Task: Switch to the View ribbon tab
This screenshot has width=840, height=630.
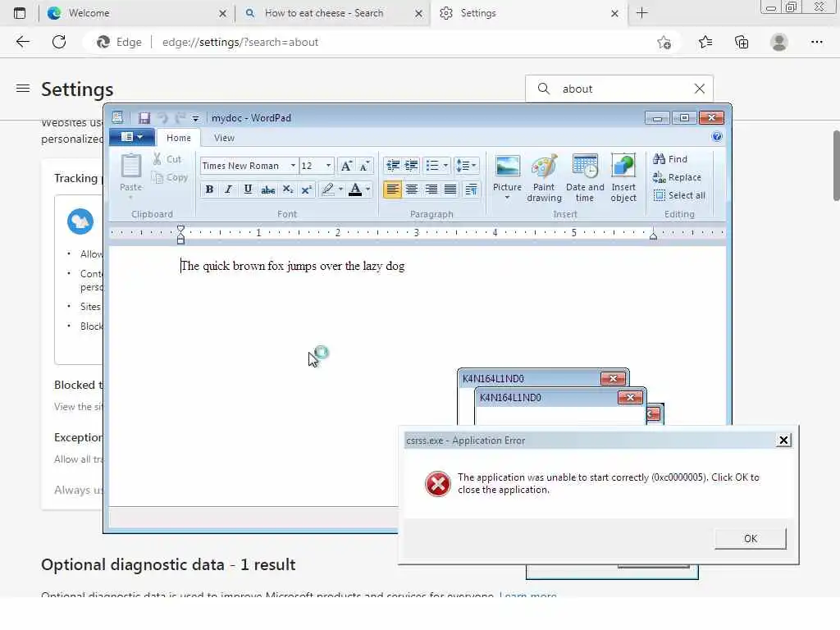Action: click(224, 138)
